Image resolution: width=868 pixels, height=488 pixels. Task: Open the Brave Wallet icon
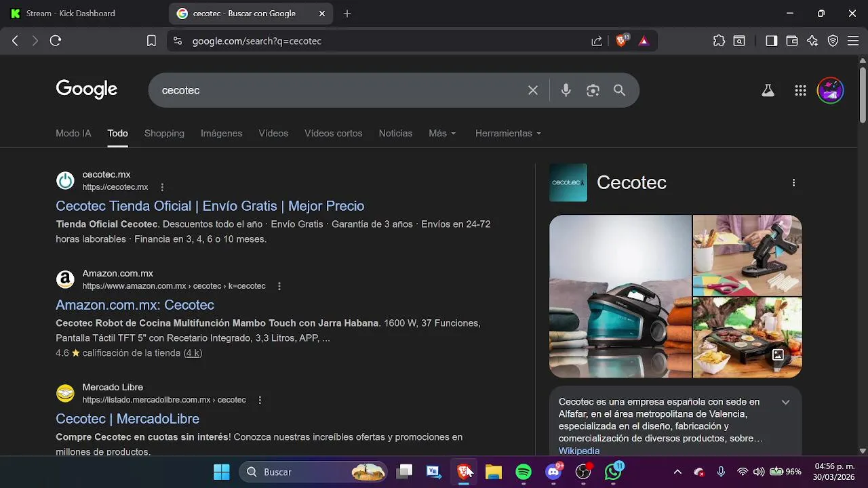[791, 41]
